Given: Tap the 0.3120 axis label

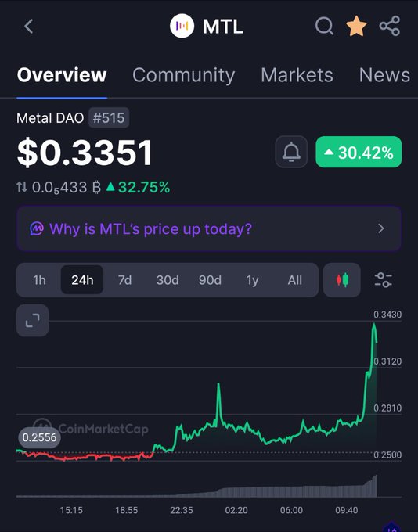Looking at the screenshot, I should (x=387, y=361).
